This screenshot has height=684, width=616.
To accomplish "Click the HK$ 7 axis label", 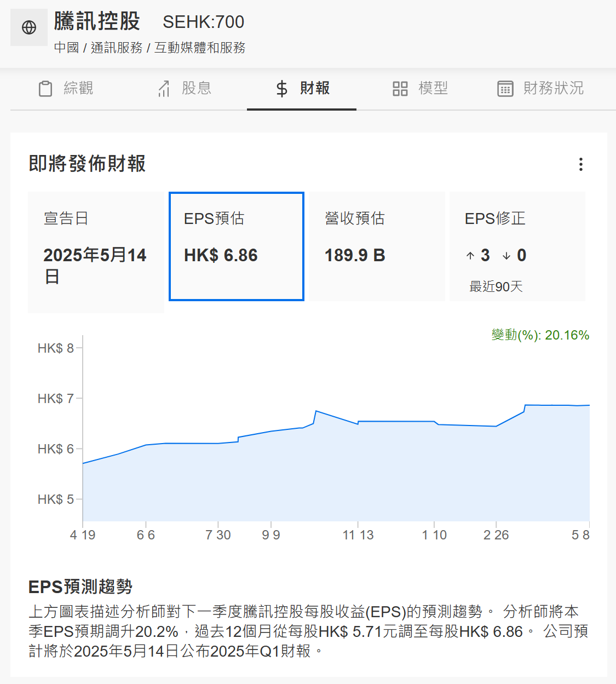I will [x=56, y=399].
